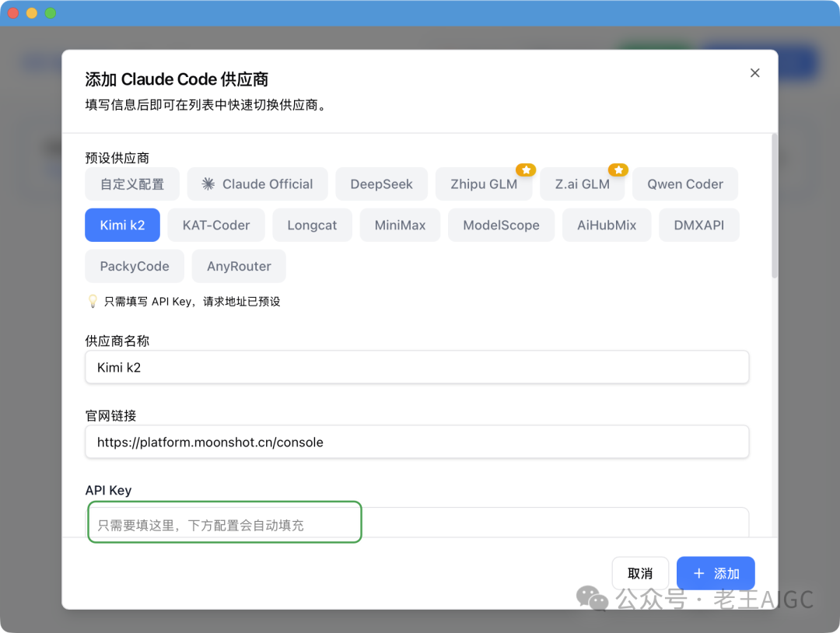The width and height of the screenshot is (840, 633).
Task: Click the Claude asterisk logo icon
Action: pyautogui.click(x=208, y=184)
